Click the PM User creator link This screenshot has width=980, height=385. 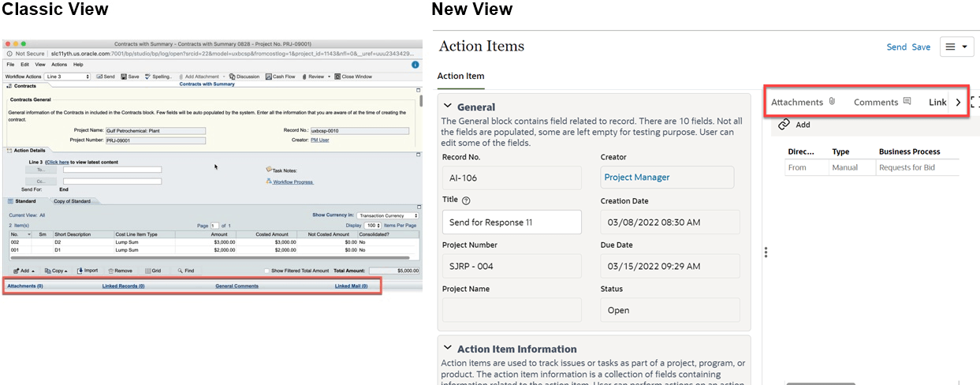[x=319, y=140]
